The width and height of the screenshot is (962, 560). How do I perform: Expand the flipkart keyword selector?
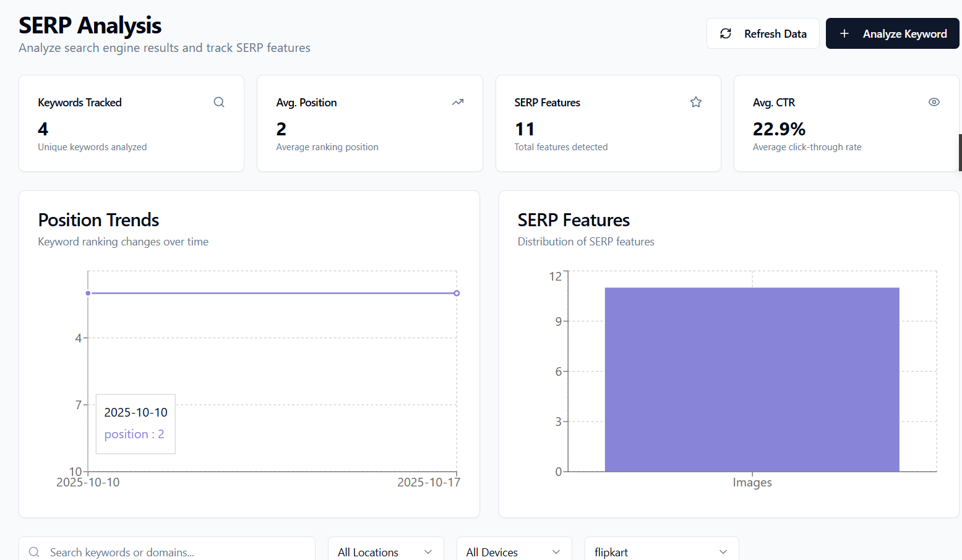tap(661, 551)
